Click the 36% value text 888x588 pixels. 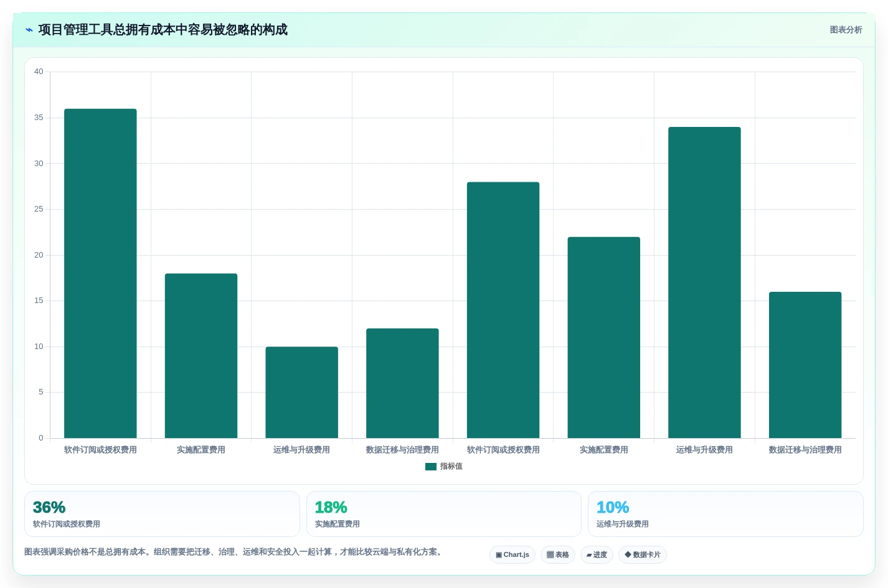pyautogui.click(x=49, y=508)
